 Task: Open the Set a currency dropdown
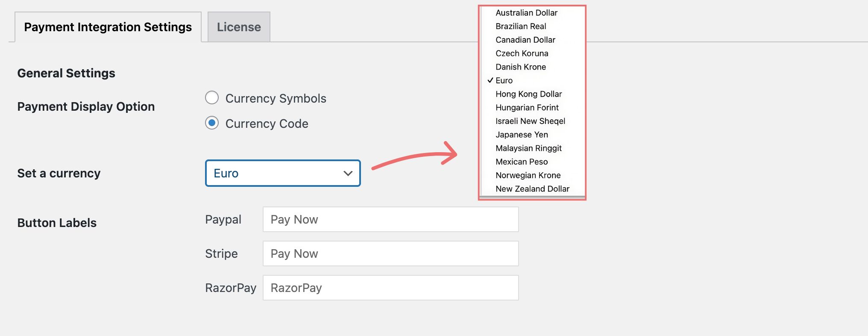(x=282, y=173)
